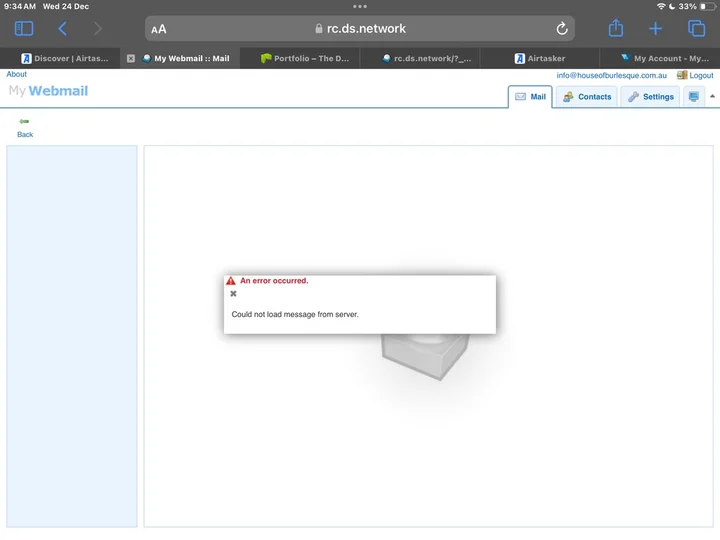Screen dimensions: 720x540
Task: Dismiss the error dialog with the X
Action: point(233,293)
